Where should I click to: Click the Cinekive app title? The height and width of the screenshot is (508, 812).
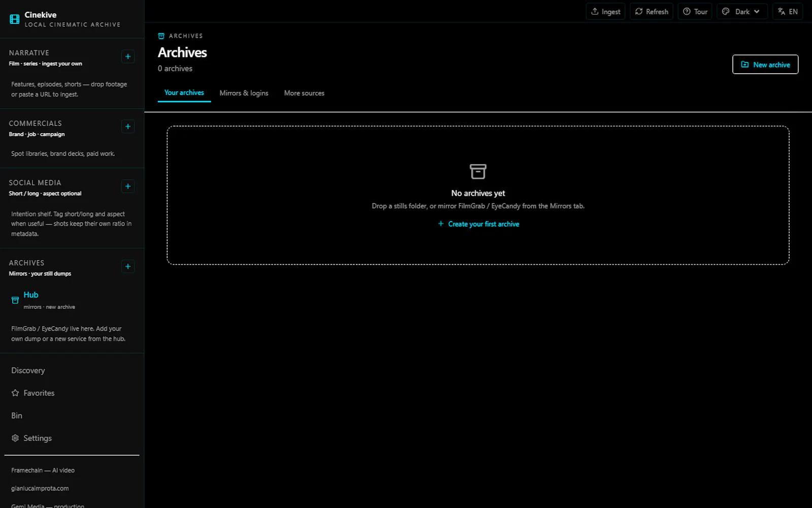(41, 15)
